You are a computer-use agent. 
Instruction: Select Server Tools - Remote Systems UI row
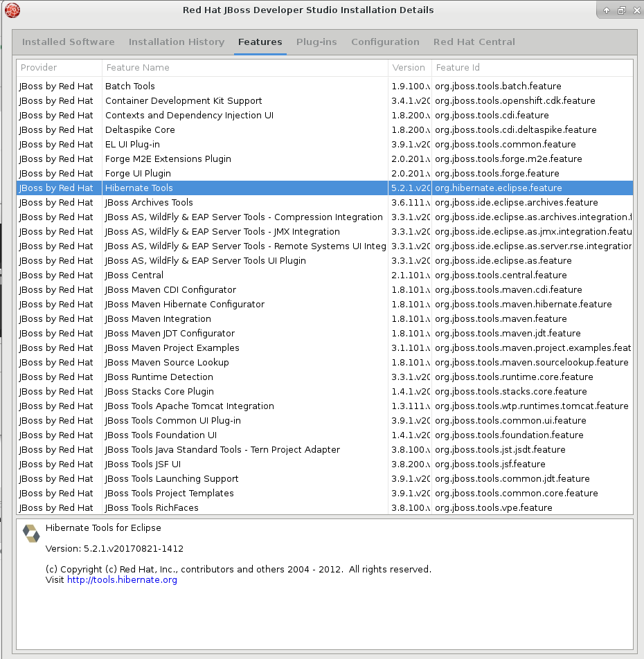tap(325, 246)
